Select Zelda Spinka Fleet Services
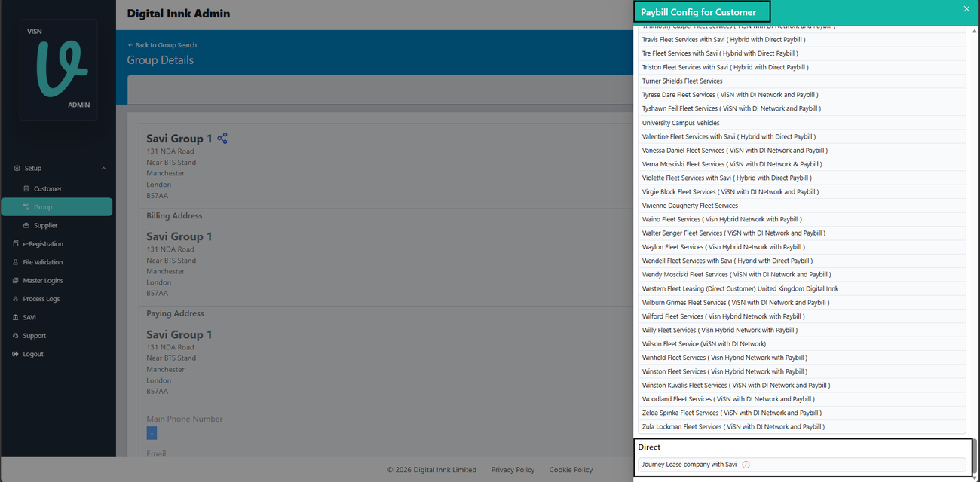The image size is (980, 482). (801, 413)
